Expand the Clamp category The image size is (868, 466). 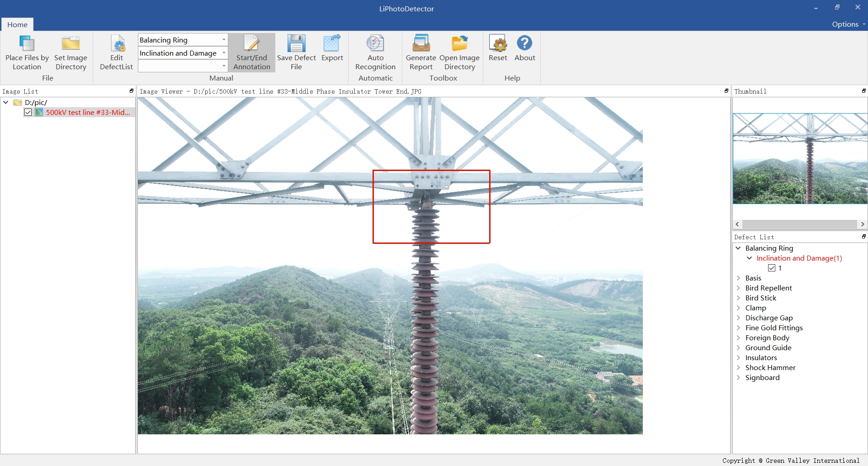click(738, 308)
